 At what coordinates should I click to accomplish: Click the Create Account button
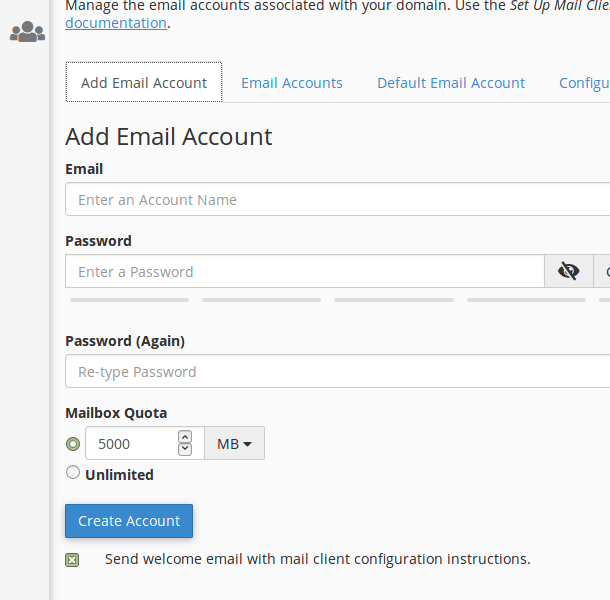coord(129,521)
